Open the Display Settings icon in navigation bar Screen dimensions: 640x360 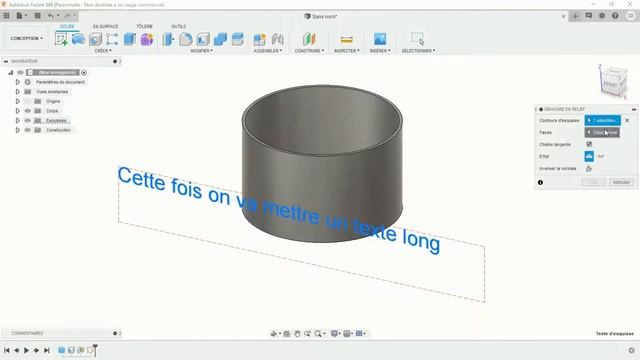click(x=334, y=333)
